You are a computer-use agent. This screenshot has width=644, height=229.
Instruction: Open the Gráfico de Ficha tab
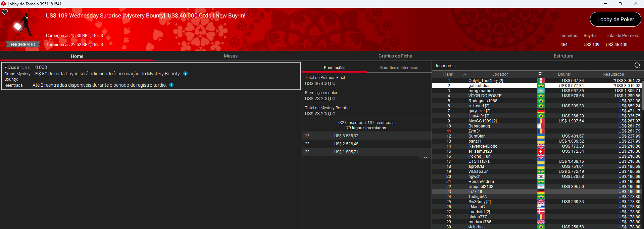click(x=395, y=56)
